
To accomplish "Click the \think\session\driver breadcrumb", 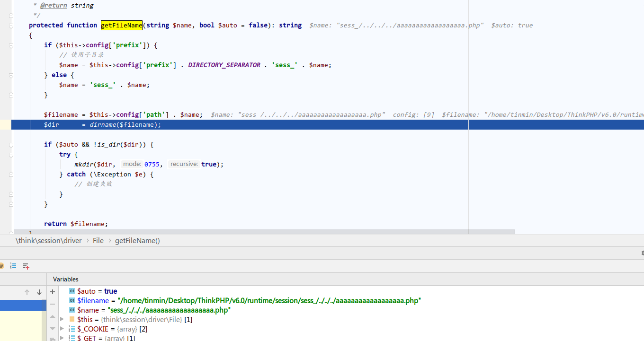I will click(49, 241).
